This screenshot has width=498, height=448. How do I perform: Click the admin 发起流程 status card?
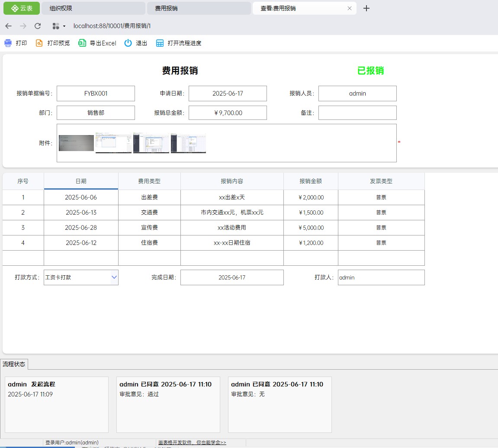57,405
